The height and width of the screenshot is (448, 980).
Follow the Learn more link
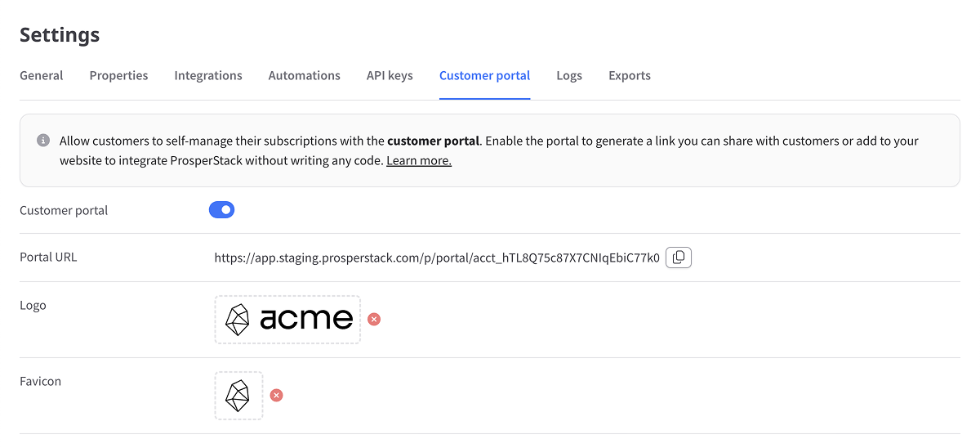[x=419, y=161]
